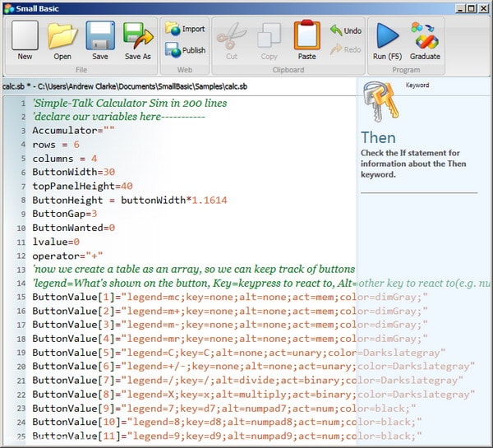Image resolution: width=493 pixels, height=448 pixels.
Task: Click the 'rows = 6' line
Action: (x=56, y=145)
